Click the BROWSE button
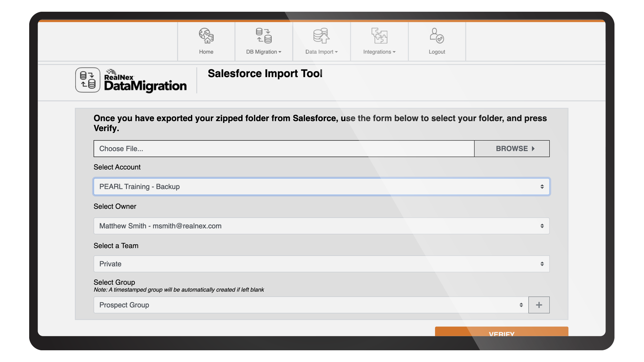This screenshot has height=362, width=644. [x=512, y=148]
